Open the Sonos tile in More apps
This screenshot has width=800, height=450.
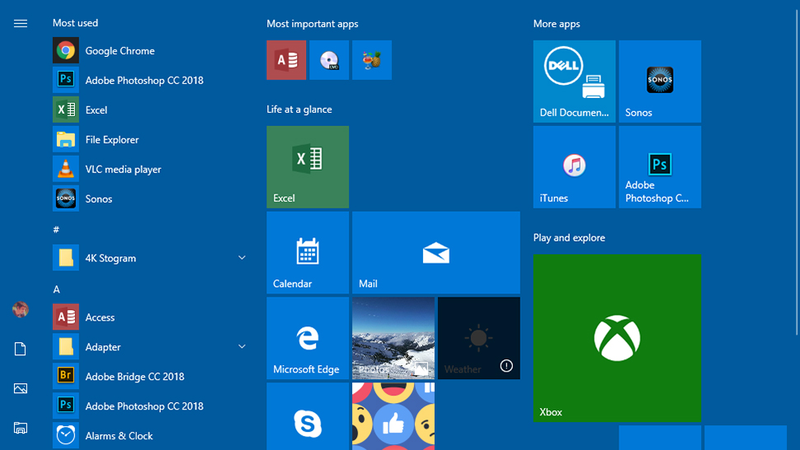pos(660,81)
